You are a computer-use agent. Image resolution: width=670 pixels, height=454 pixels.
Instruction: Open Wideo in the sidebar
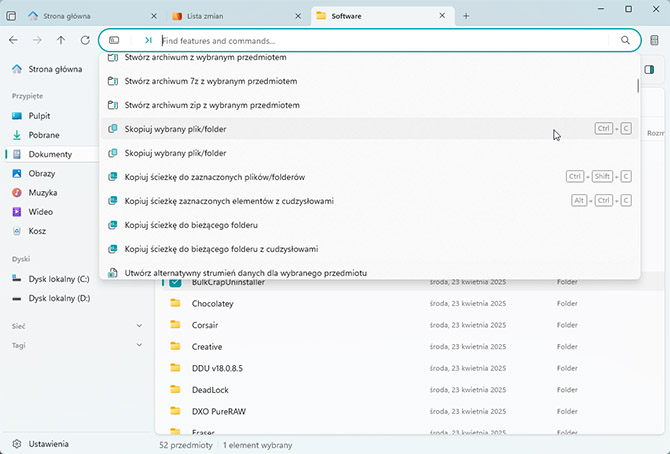52,212
